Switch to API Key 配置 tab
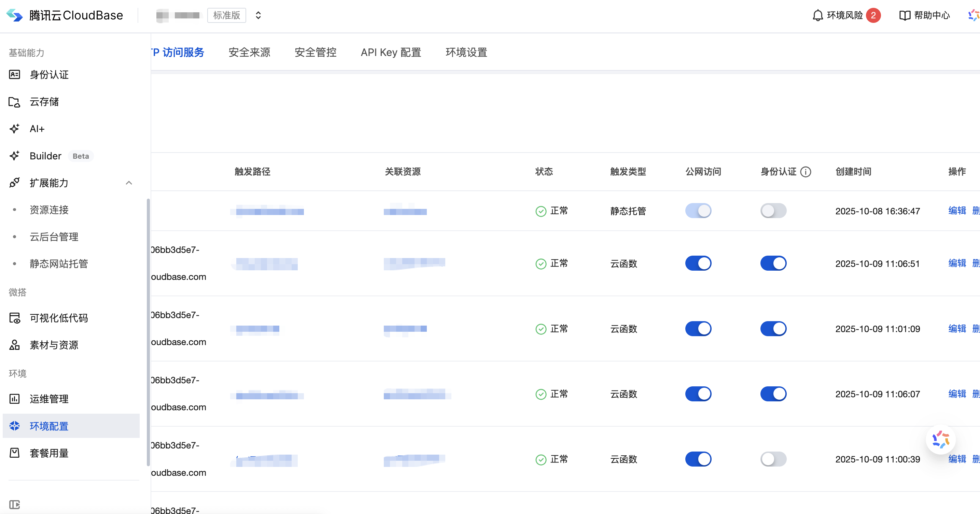 click(x=391, y=53)
